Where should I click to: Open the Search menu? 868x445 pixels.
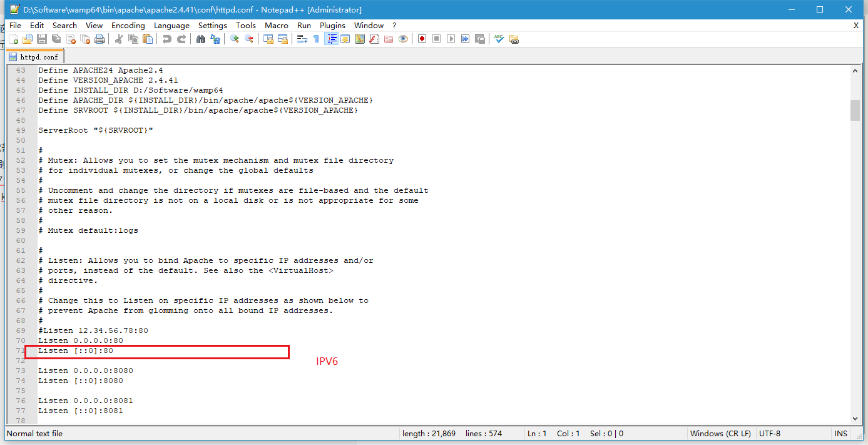click(x=64, y=26)
